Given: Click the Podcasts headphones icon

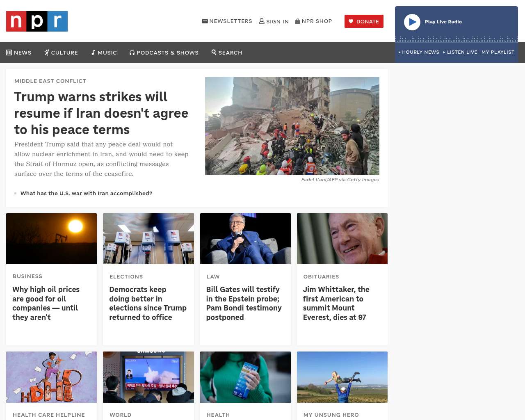Looking at the screenshot, I should [132, 52].
